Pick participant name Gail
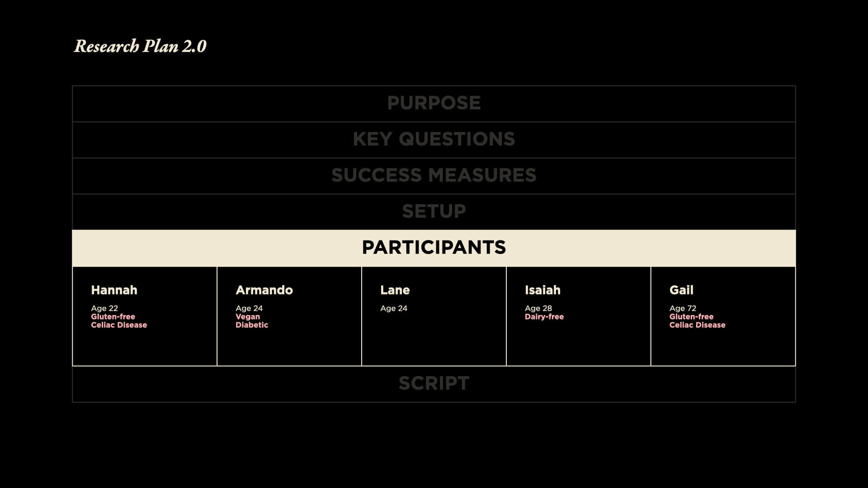Image resolution: width=868 pixels, height=488 pixels. pos(681,290)
